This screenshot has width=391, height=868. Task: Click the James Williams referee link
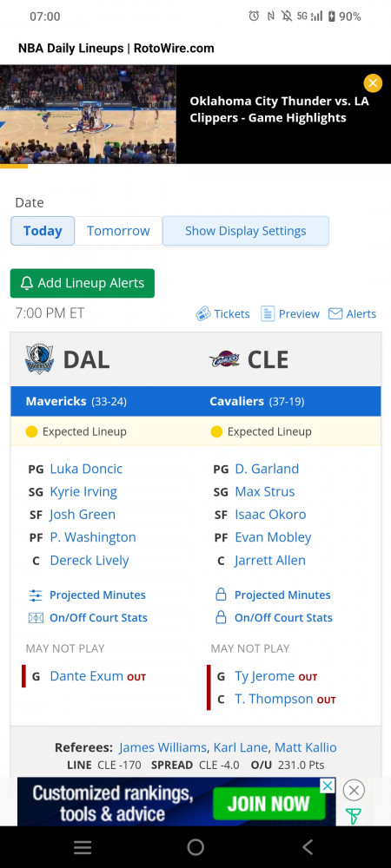pyautogui.click(x=162, y=747)
